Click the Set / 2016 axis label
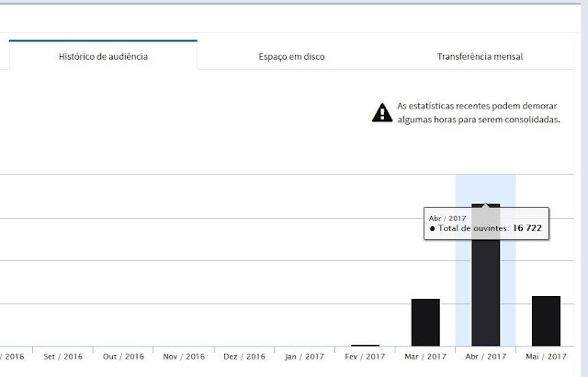The image size is (588, 377). 63,357
